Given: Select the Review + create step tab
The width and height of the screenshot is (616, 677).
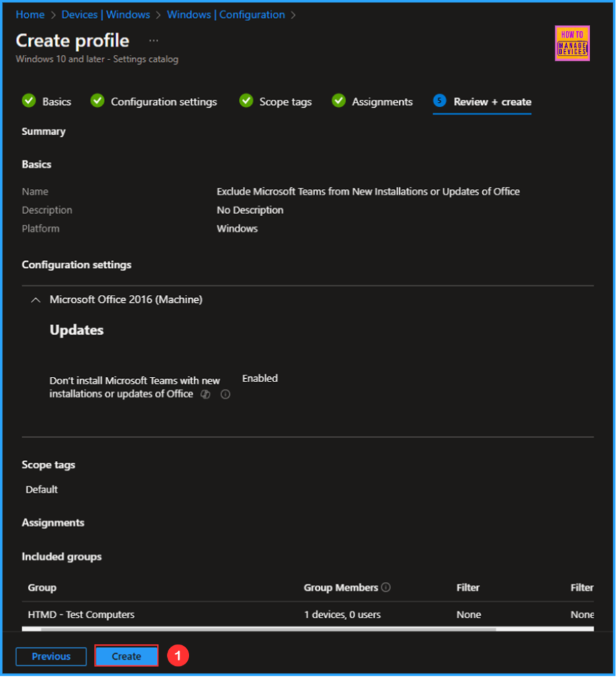Looking at the screenshot, I should [x=482, y=102].
